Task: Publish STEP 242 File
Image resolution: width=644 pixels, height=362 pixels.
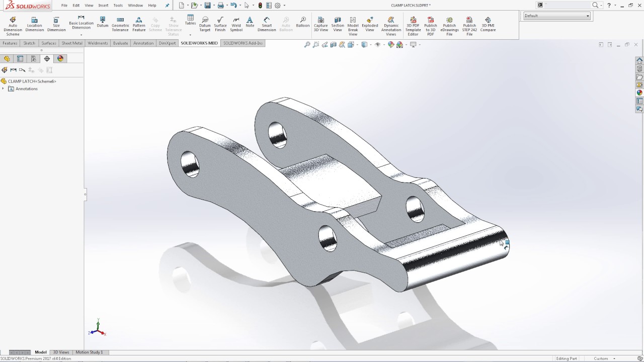Action: 469,26
